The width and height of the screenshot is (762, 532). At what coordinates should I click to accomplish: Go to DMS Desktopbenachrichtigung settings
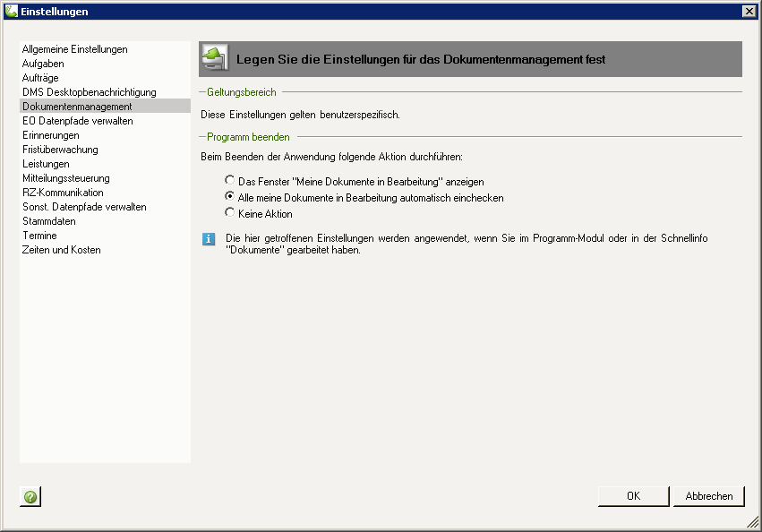click(90, 92)
